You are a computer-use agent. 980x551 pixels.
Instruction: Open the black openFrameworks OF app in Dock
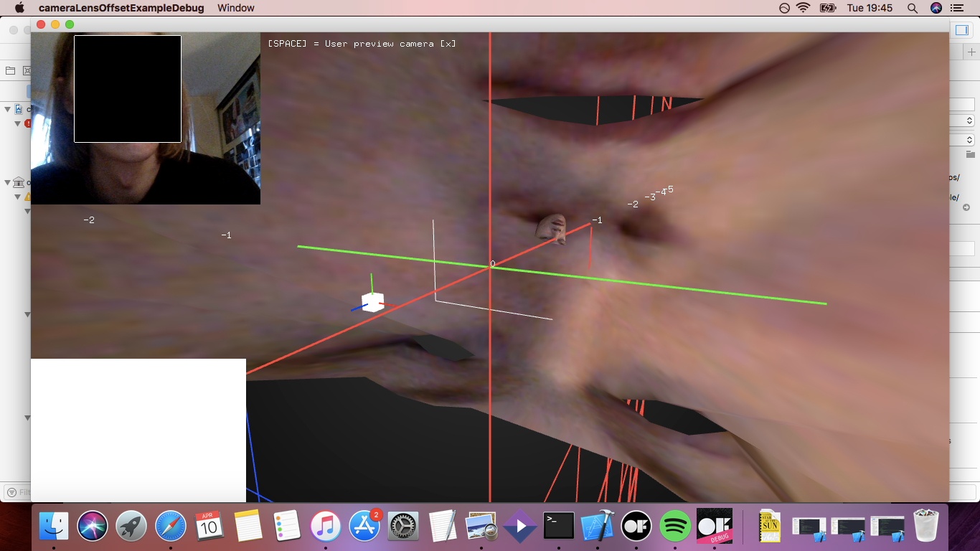point(636,527)
